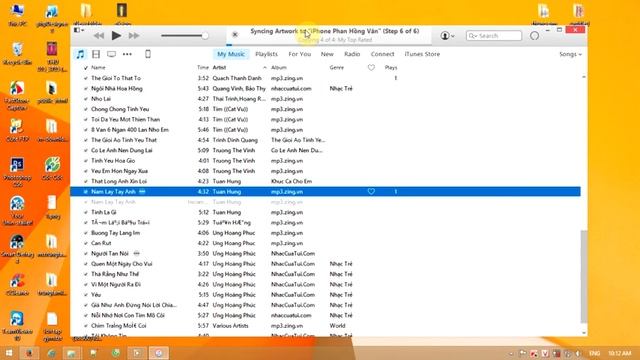Screen dimensions: 640x360
Task: Click album Khuc Ca Cho Em
Action: click(291, 181)
